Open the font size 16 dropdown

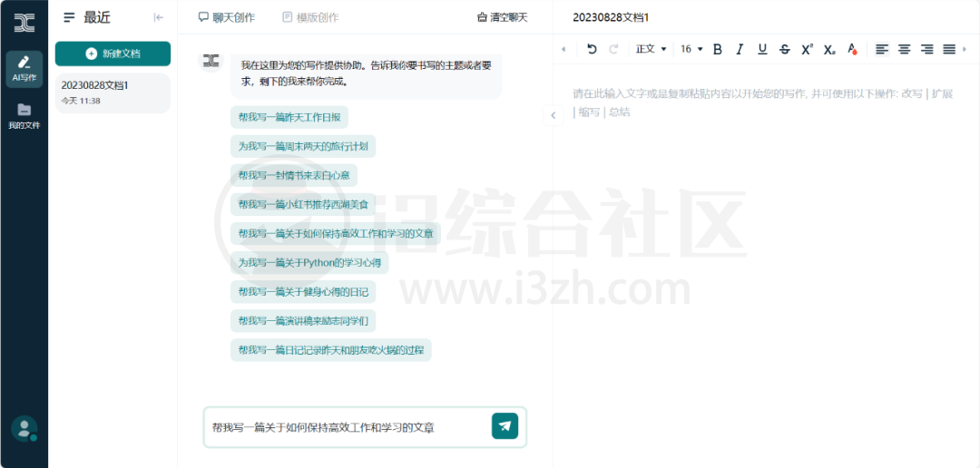(x=691, y=49)
